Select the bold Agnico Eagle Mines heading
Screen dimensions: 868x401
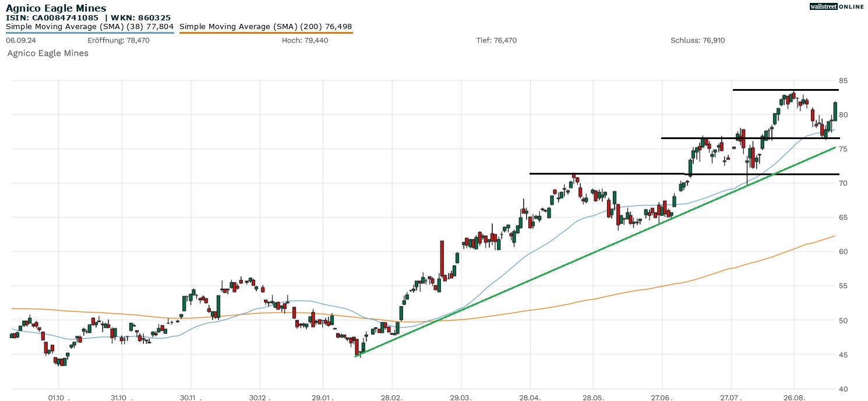click(x=56, y=8)
